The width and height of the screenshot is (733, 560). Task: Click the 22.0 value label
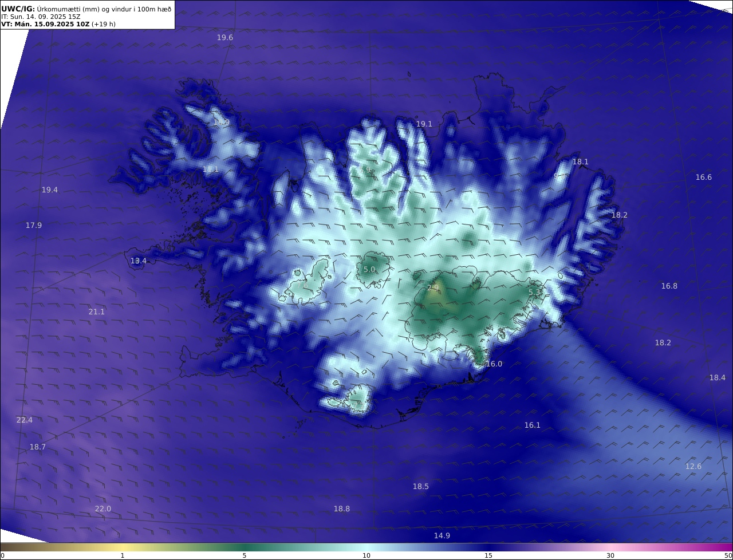click(x=103, y=509)
